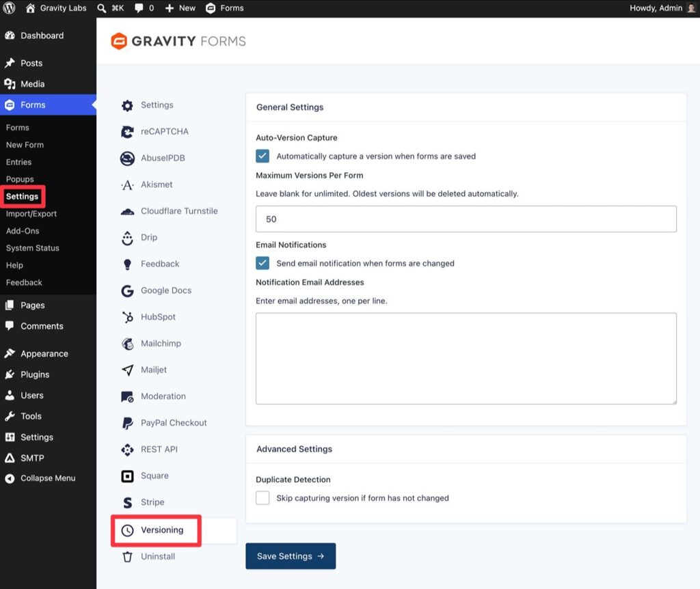This screenshot has width=700, height=589.
Task: Click the SMTP triangle icon
Action: coord(10,458)
